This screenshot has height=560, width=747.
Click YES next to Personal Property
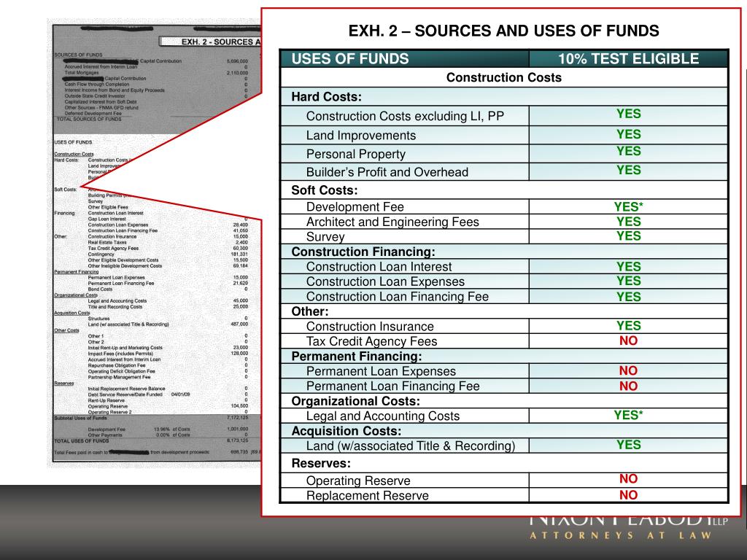(628, 152)
